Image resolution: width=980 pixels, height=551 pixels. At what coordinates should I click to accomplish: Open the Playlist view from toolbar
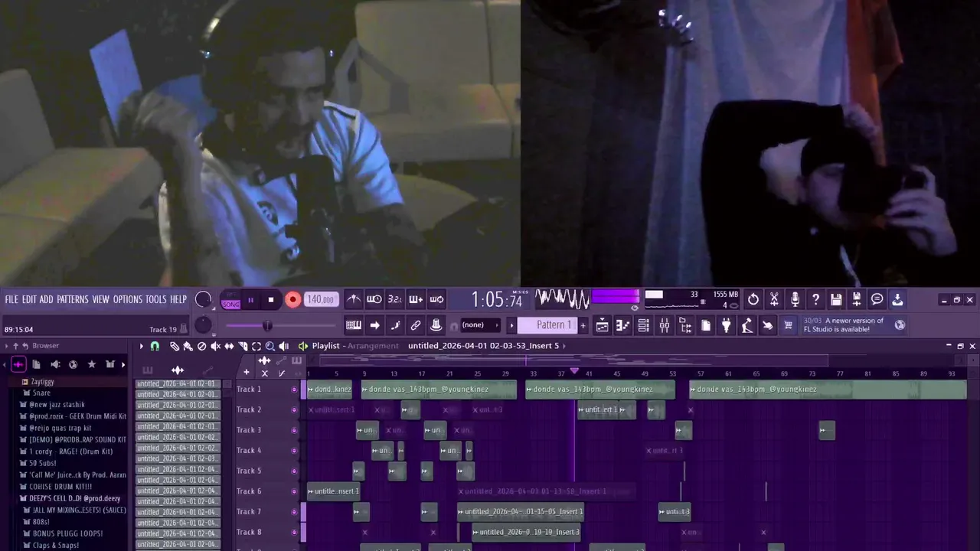tap(603, 325)
